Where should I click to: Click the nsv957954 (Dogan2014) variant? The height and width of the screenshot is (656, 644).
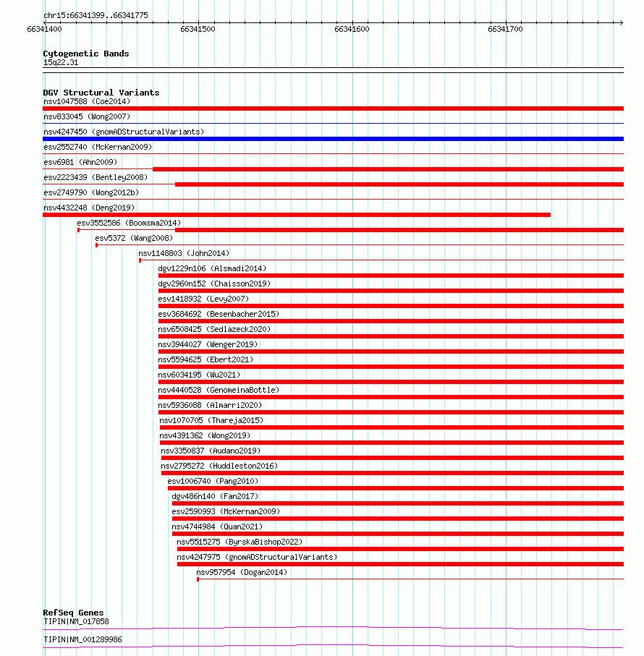pyautogui.click(x=242, y=572)
